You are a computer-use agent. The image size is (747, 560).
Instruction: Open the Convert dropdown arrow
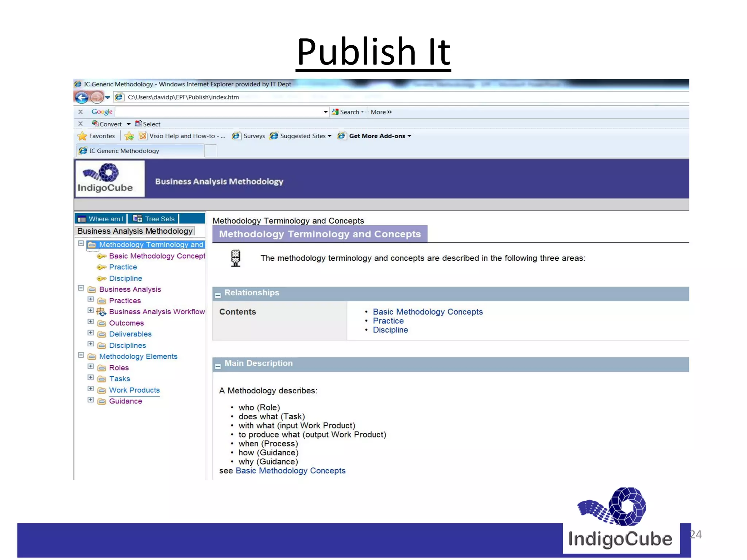128,124
